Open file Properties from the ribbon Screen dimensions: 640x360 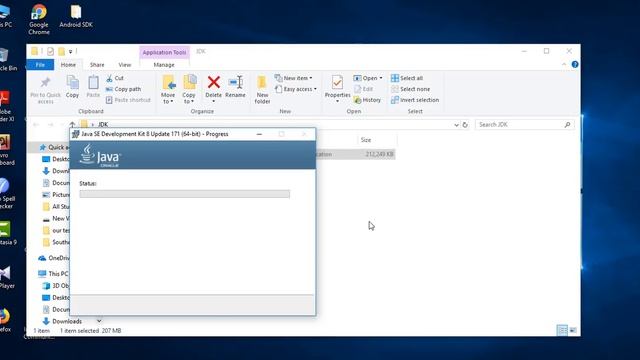pos(337,89)
